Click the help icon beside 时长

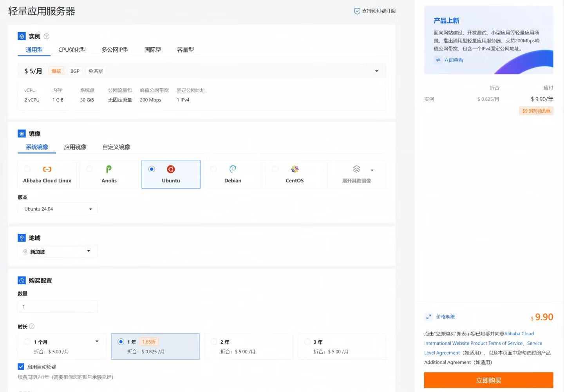coord(32,327)
